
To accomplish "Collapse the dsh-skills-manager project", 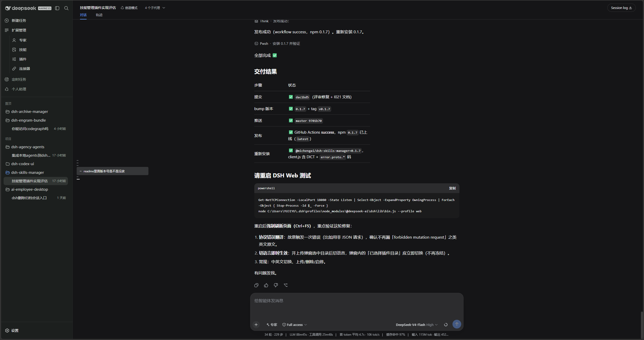I will [x=27, y=173].
